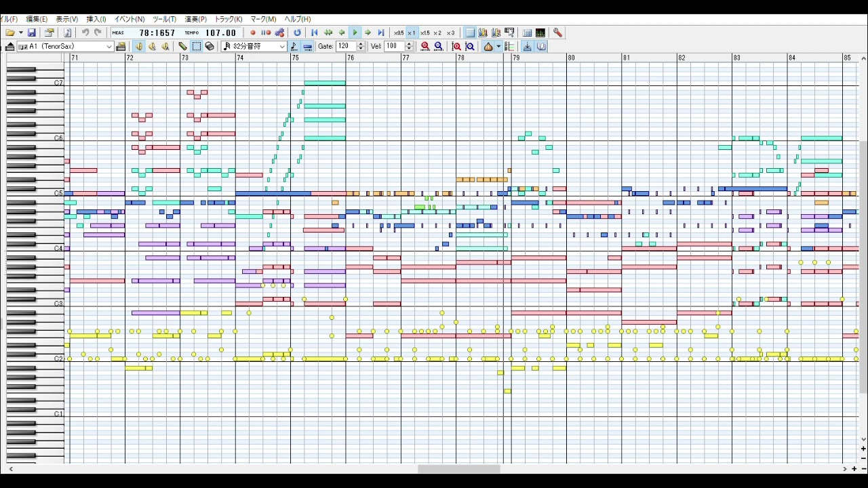The image size is (868, 488).
Task: Open the black level meter icon
Action: click(540, 33)
